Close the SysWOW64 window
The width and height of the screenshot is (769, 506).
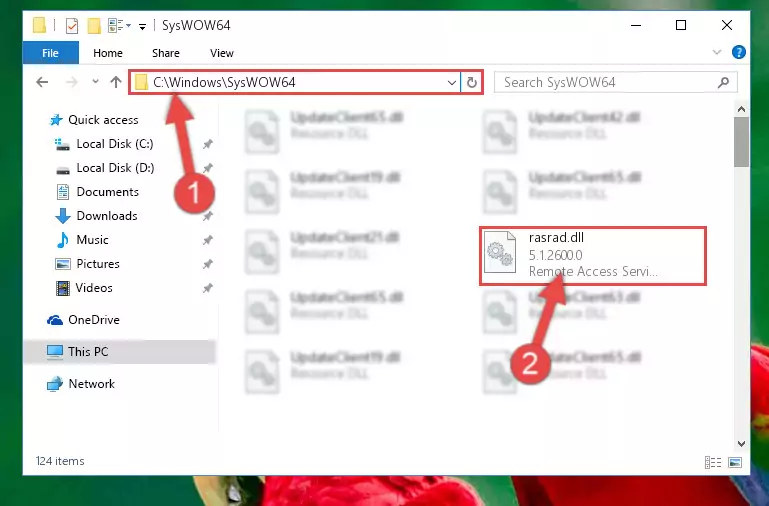[x=727, y=25]
